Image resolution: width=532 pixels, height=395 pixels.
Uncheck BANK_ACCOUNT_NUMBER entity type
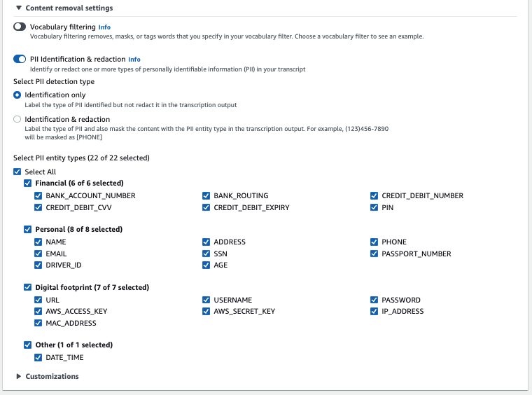click(38, 195)
